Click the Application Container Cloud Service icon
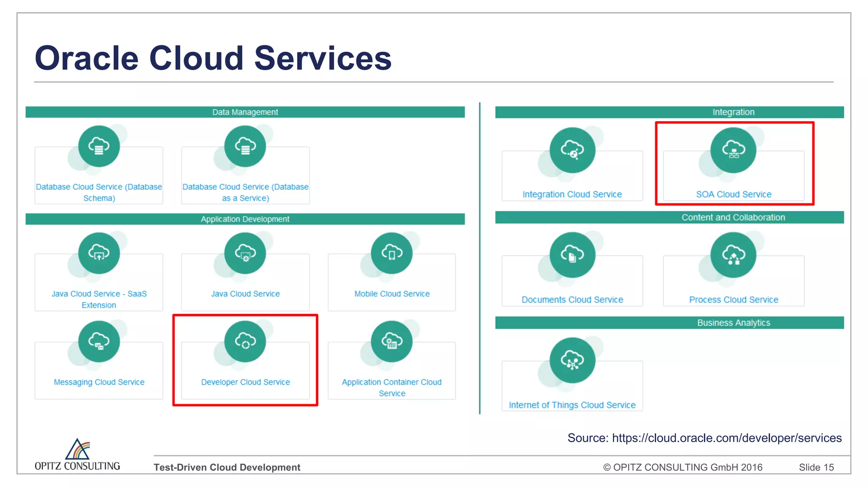 392,341
